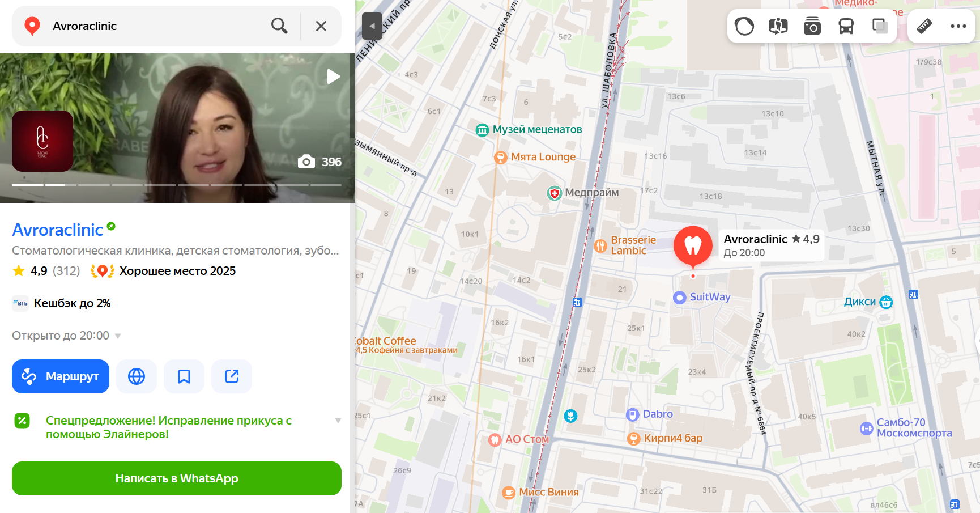This screenshot has height=513, width=980.
Task: Open the Кешбэк до 2% offer
Action: 62,303
